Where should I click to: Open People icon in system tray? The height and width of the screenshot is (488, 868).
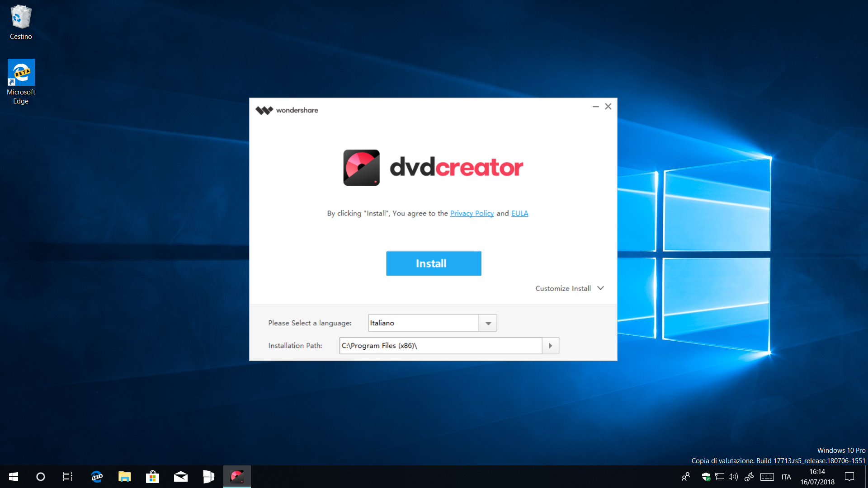click(x=686, y=477)
